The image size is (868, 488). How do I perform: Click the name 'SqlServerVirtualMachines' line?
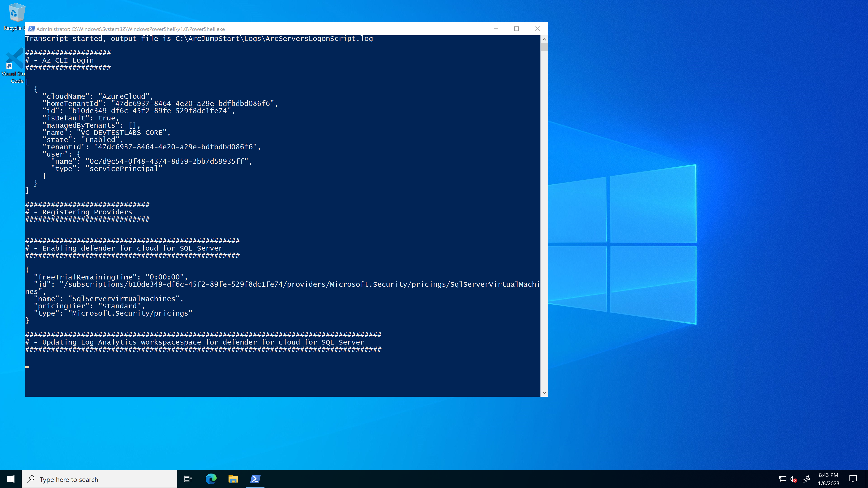[109, 299]
